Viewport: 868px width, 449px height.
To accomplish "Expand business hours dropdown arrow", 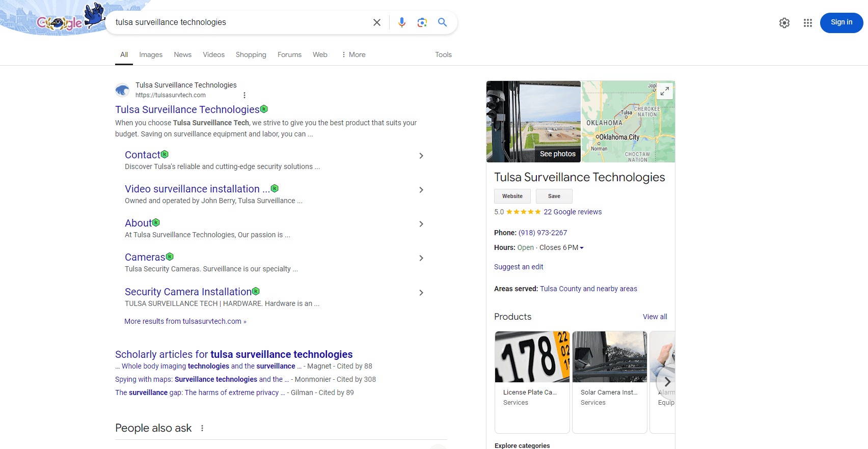I will (x=582, y=248).
